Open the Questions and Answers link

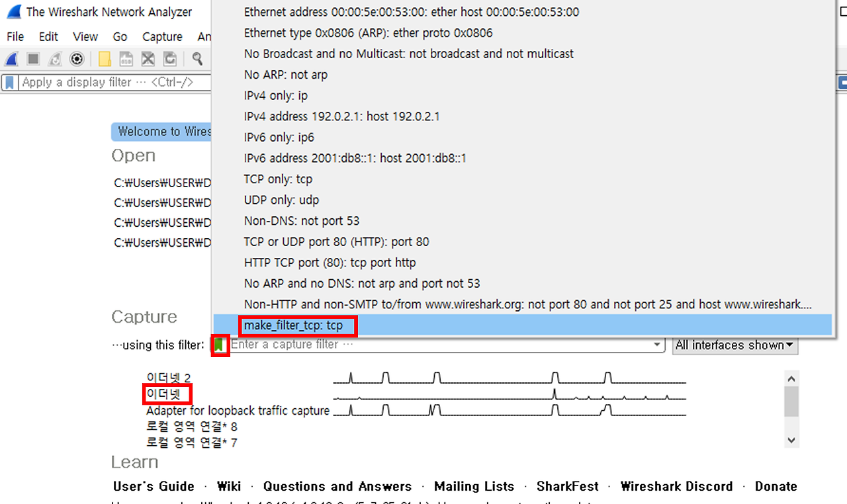pyautogui.click(x=337, y=487)
